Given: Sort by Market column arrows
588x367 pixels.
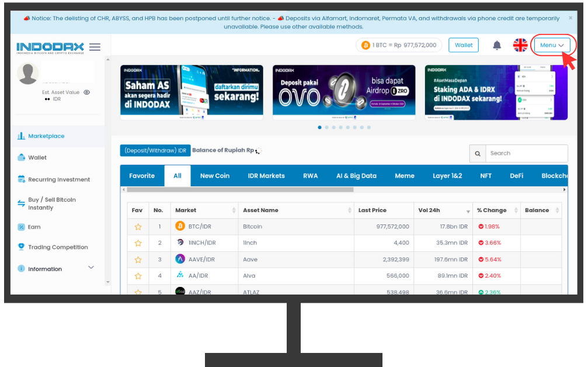Looking at the screenshot, I should pos(234,210).
